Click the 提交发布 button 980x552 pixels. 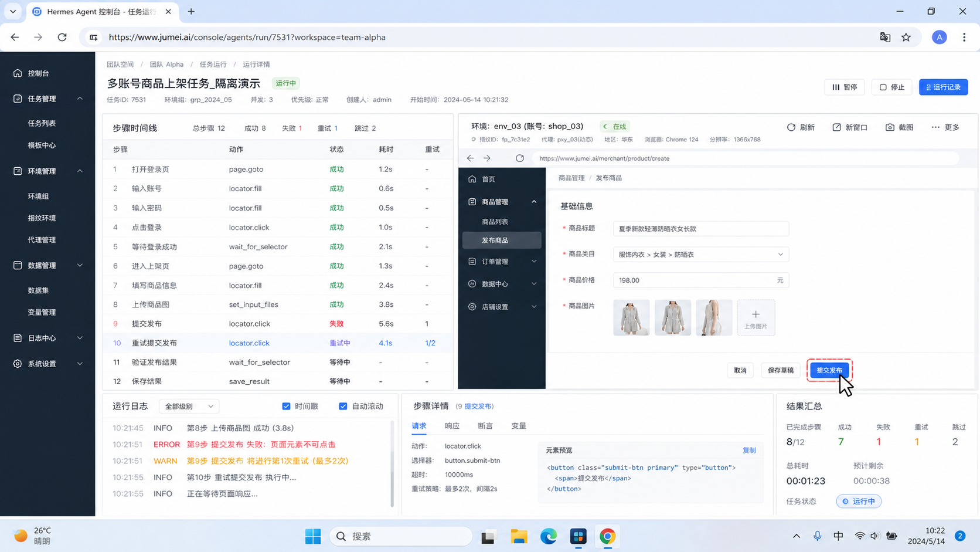click(829, 370)
